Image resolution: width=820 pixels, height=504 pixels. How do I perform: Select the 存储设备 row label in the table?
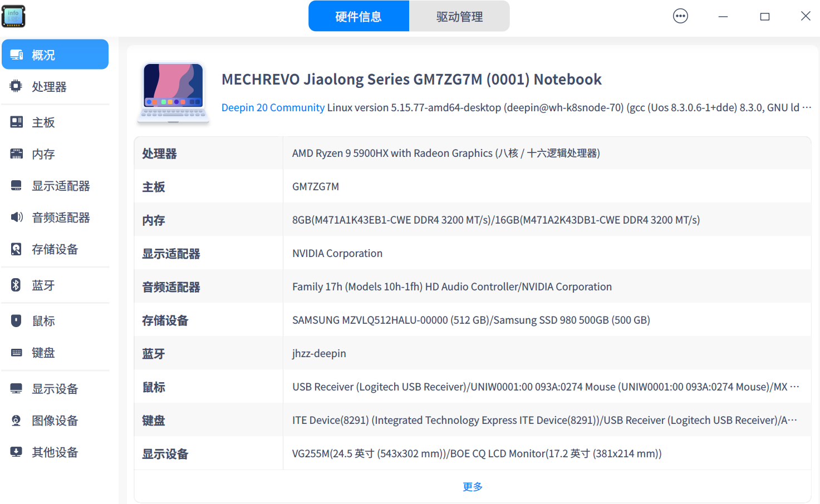pos(165,320)
